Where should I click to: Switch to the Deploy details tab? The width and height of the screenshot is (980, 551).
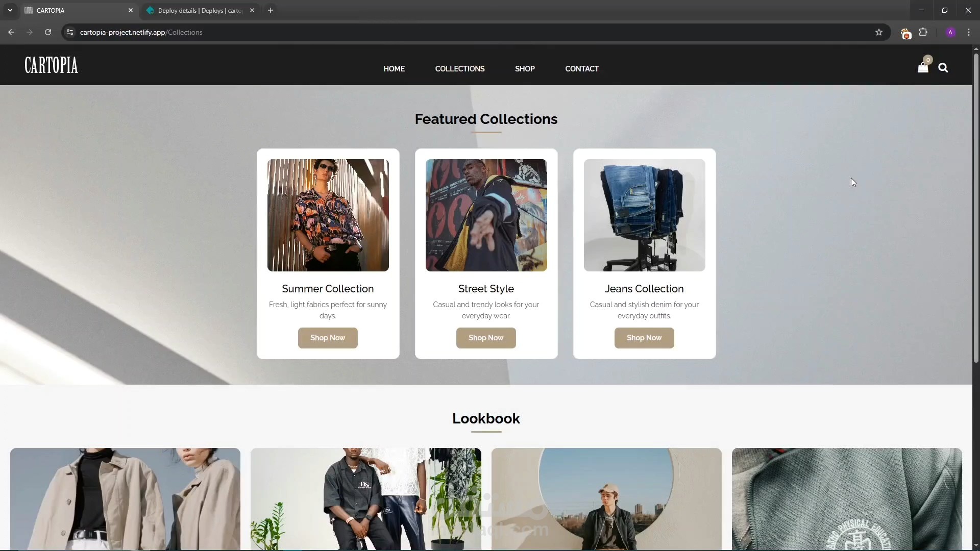(194, 10)
